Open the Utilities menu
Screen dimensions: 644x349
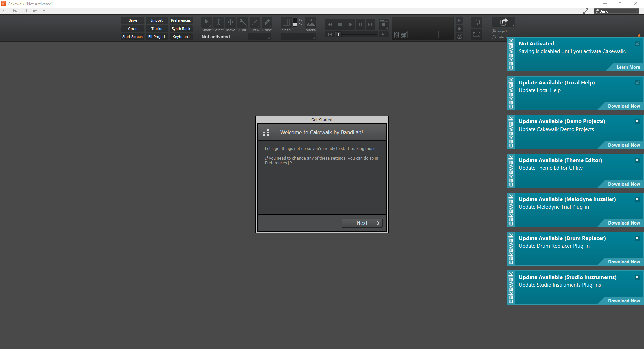pyautogui.click(x=31, y=11)
